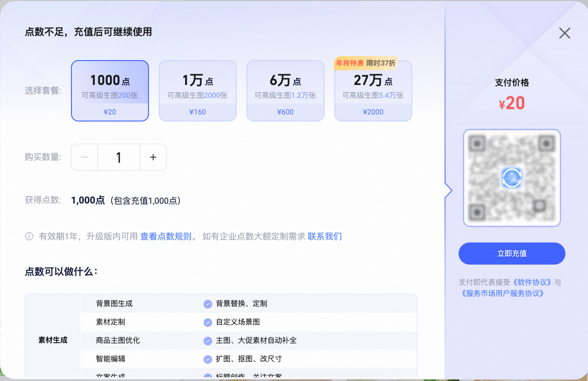
Task: Select the 27万点 ¥2000 year-end package
Action: [x=373, y=91]
